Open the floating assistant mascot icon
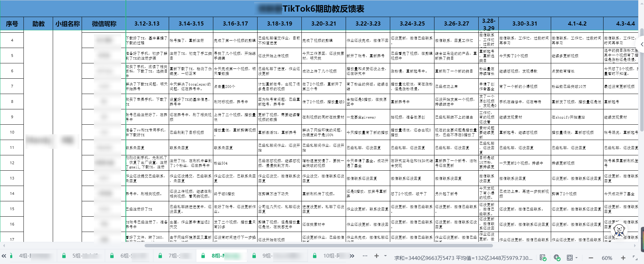The height and width of the screenshot is (264, 644). pos(619,230)
